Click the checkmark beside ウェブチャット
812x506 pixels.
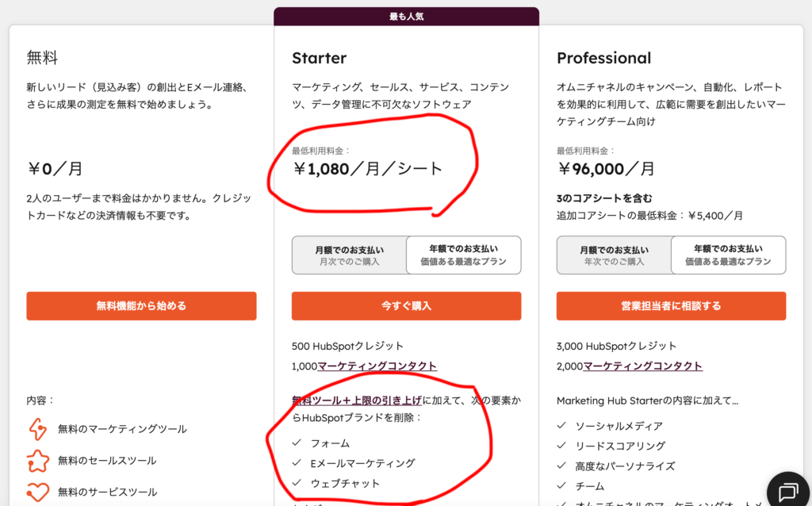tap(297, 483)
